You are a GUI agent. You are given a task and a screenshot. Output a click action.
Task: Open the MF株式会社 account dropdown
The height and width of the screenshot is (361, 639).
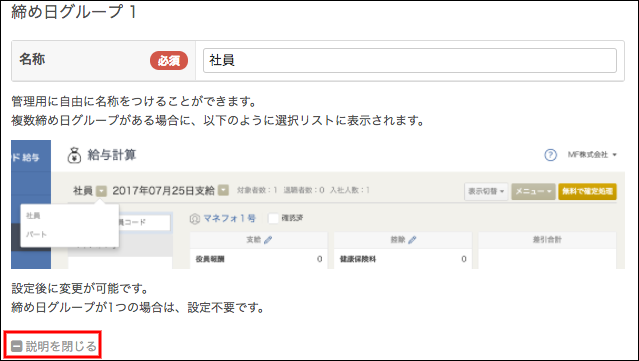point(592,155)
